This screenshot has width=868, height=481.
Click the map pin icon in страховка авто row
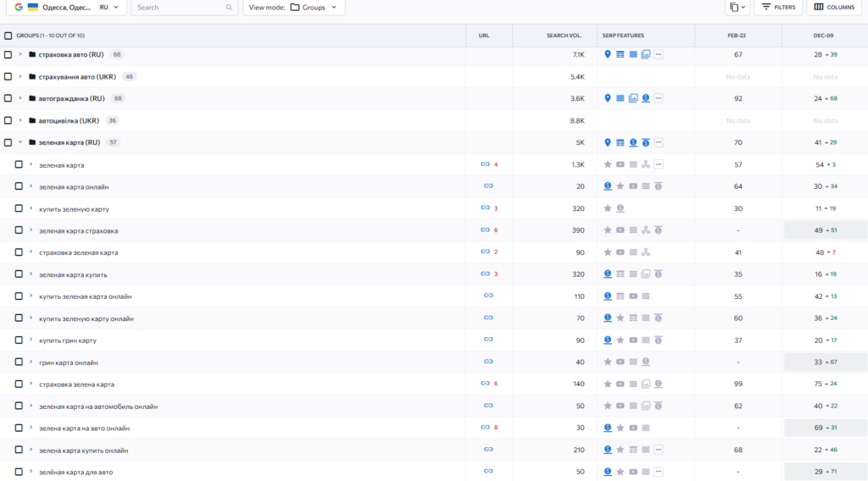[608, 54]
